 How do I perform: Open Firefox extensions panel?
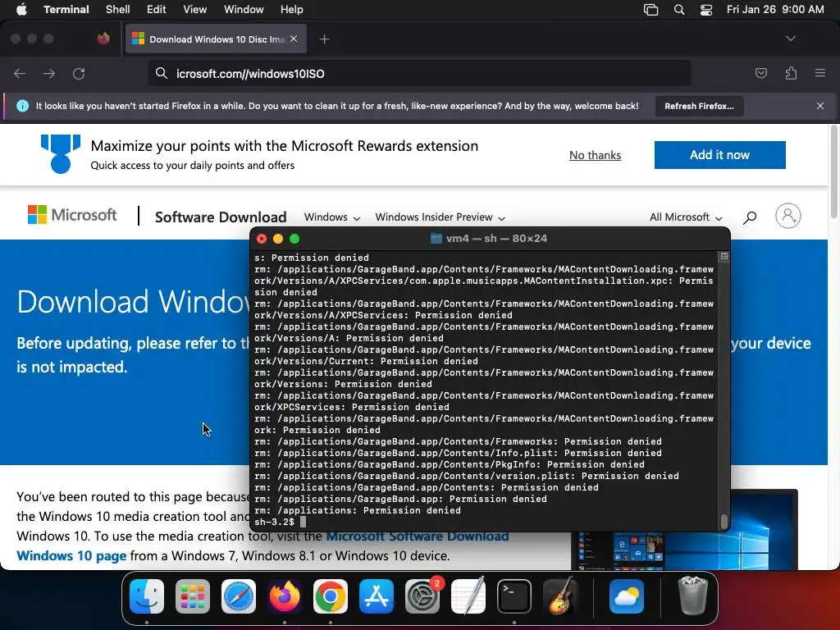(x=791, y=73)
